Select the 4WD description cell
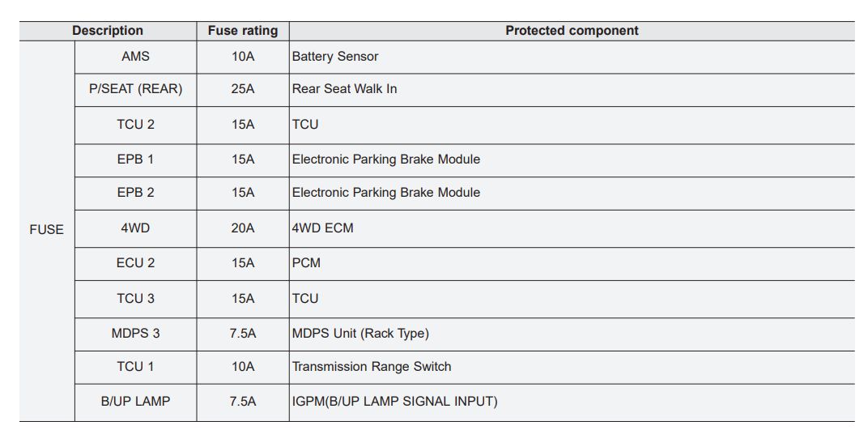Screen dimensions: 868x430 pos(135,228)
